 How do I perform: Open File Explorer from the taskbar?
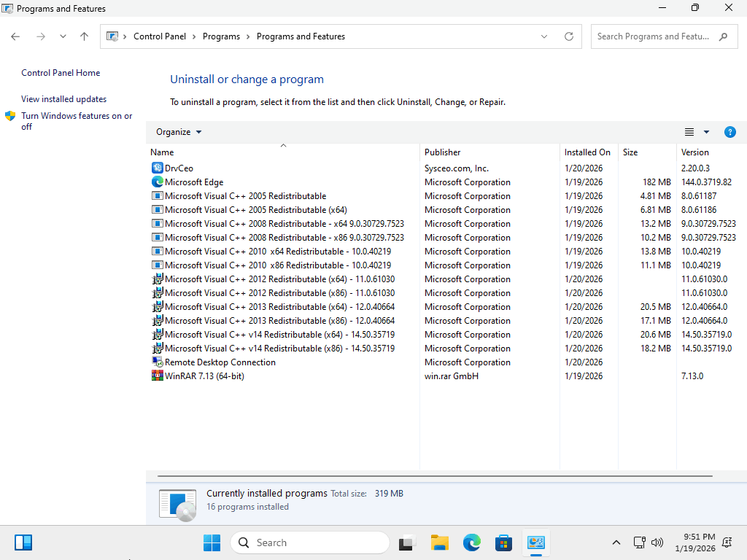[439, 542]
